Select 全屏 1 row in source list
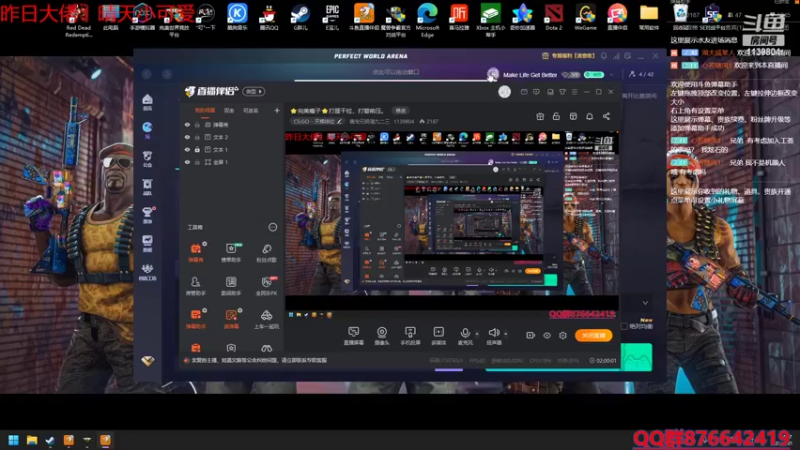Image resolution: width=800 pixels, height=450 pixels. [x=231, y=162]
